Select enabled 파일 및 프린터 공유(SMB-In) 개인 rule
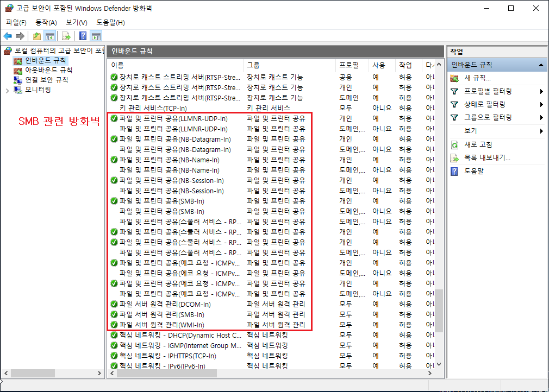 [x=272, y=201]
